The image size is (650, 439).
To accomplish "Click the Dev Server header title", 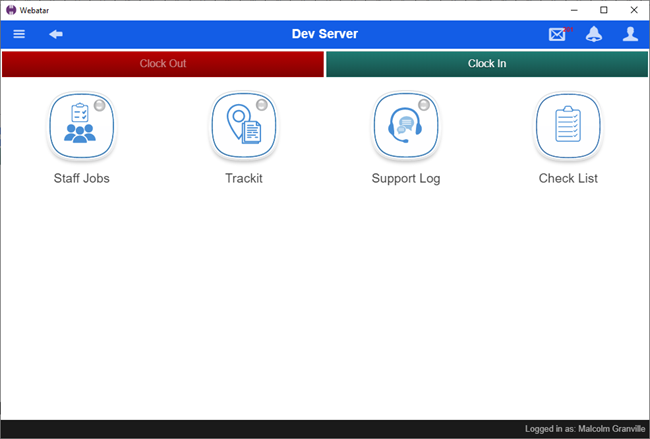I will coord(324,34).
